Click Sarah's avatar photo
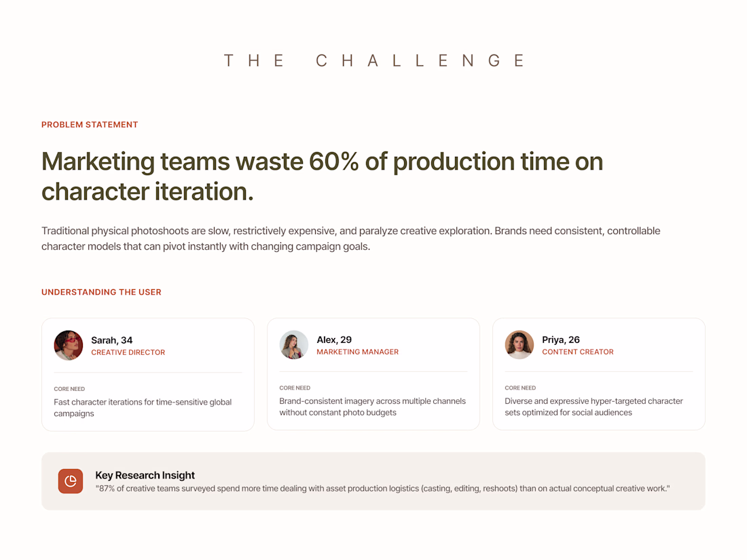The image size is (747, 560). [69, 346]
